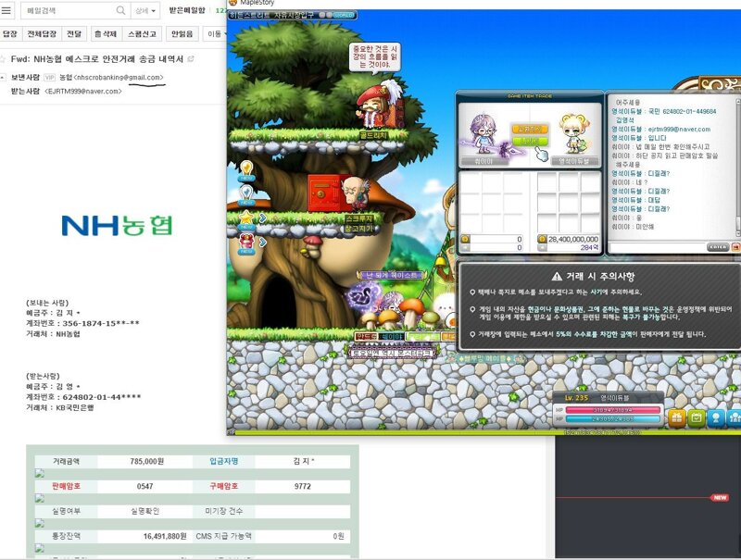The height and width of the screenshot is (560, 741).
Task: Click the trade chat scrollbar
Action: click(737, 168)
